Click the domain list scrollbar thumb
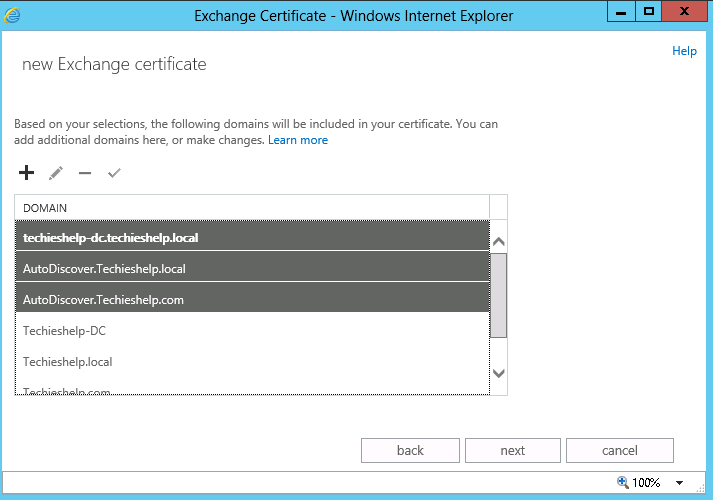Viewport: 713px width, 500px height. [x=498, y=295]
